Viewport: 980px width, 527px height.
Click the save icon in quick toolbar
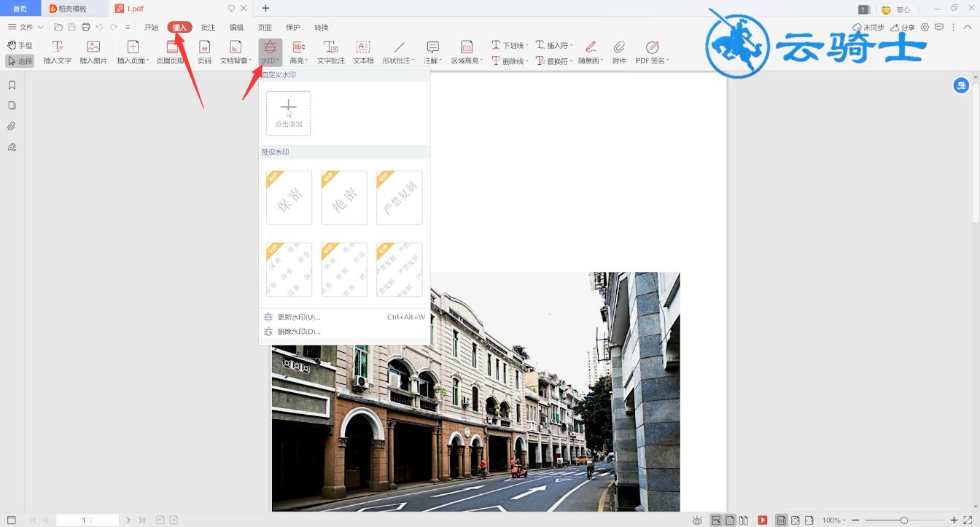coord(71,27)
